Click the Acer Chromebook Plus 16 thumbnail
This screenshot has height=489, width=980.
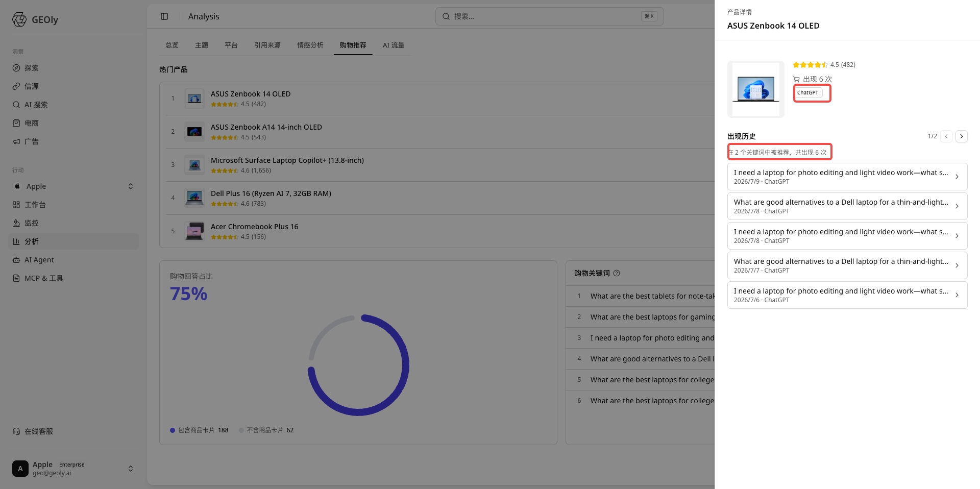click(x=194, y=231)
